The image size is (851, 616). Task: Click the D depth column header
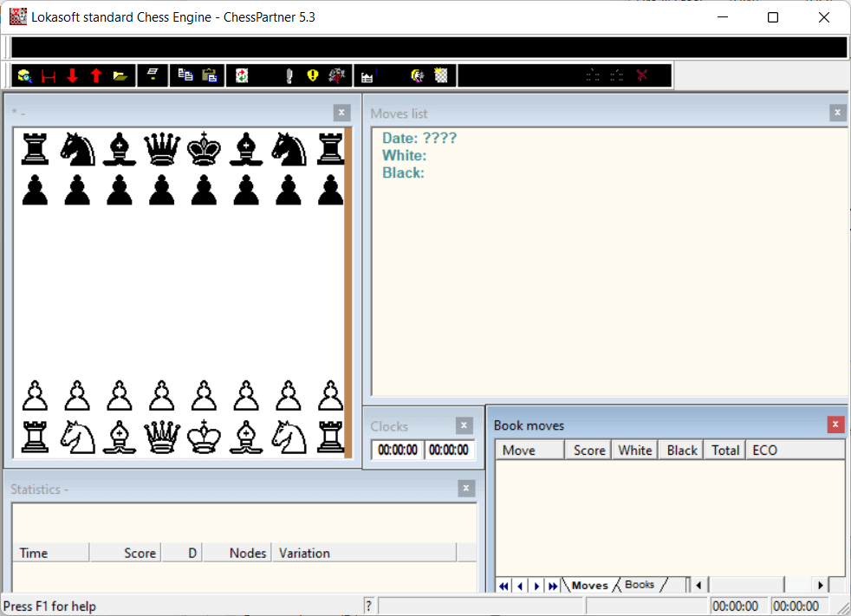[x=182, y=553]
